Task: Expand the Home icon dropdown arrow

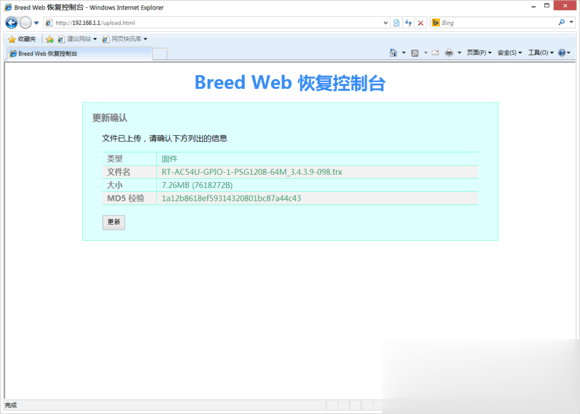Action: click(404, 53)
